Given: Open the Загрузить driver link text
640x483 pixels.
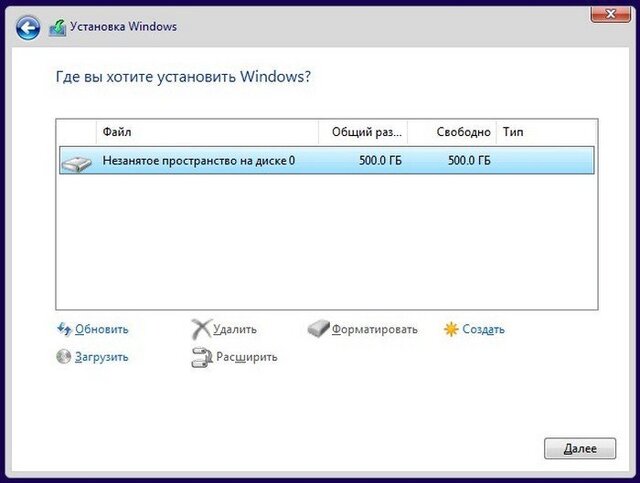Looking at the screenshot, I should (102, 357).
